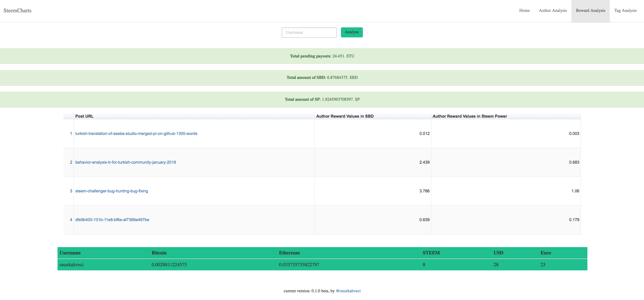Select the Total pending payouts banner
This screenshot has height=300, width=644.
(x=322, y=56)
